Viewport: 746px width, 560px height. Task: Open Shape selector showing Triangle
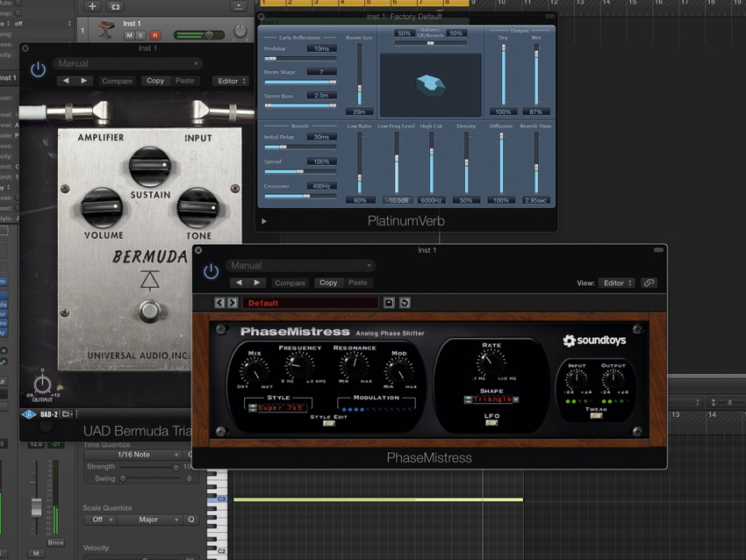pos(491,399)
